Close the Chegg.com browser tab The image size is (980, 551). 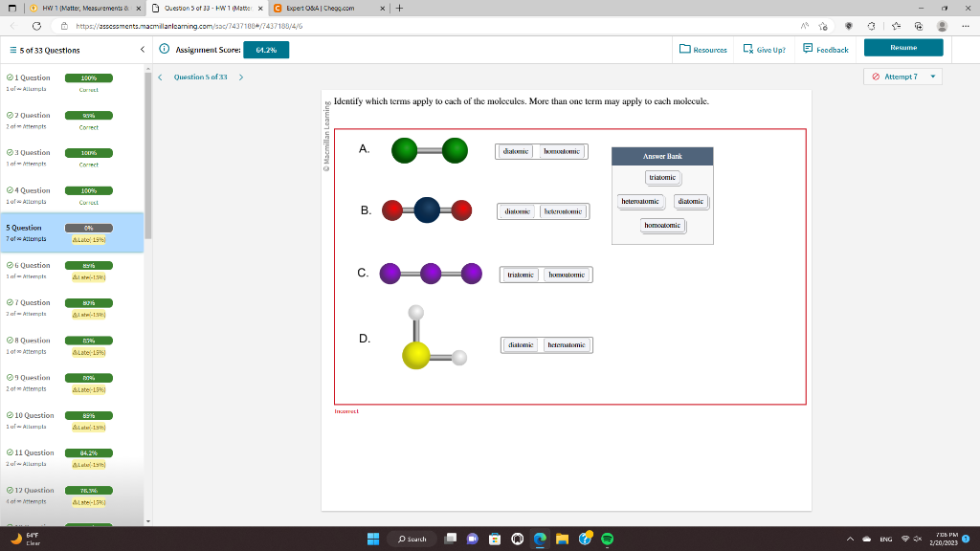click(x=383, y=8)
